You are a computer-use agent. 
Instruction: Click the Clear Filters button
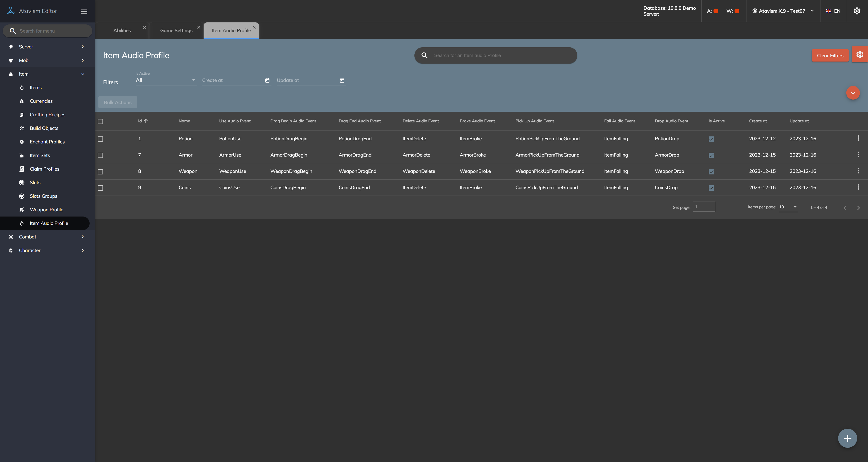coord(830,56)
